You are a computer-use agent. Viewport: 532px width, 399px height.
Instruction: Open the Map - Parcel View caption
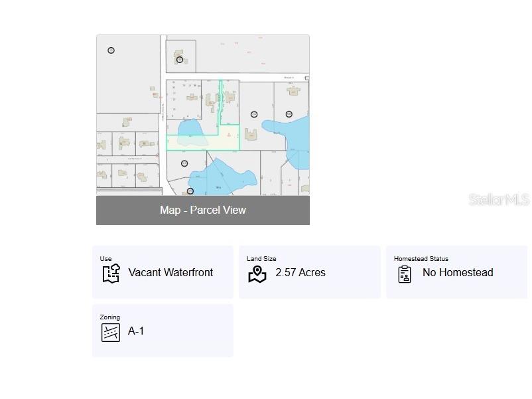click(x=203, y=210)
